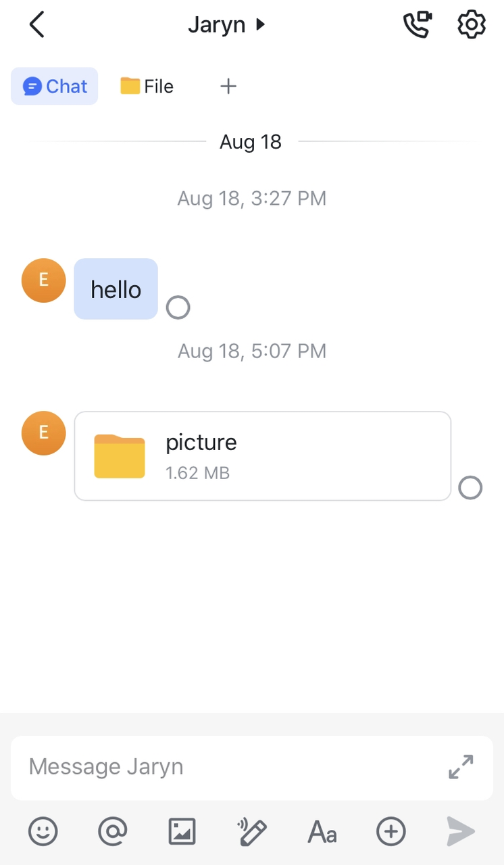The width and height of the screenshot is (504, 865).
Task: Start a voice or video call
Action: (417, 25)
